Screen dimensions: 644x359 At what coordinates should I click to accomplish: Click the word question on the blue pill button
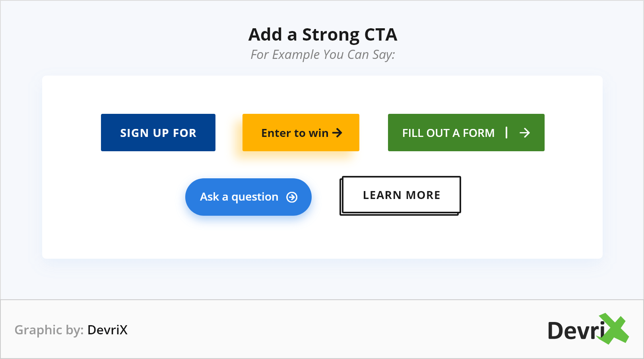[x=255, y=197]
